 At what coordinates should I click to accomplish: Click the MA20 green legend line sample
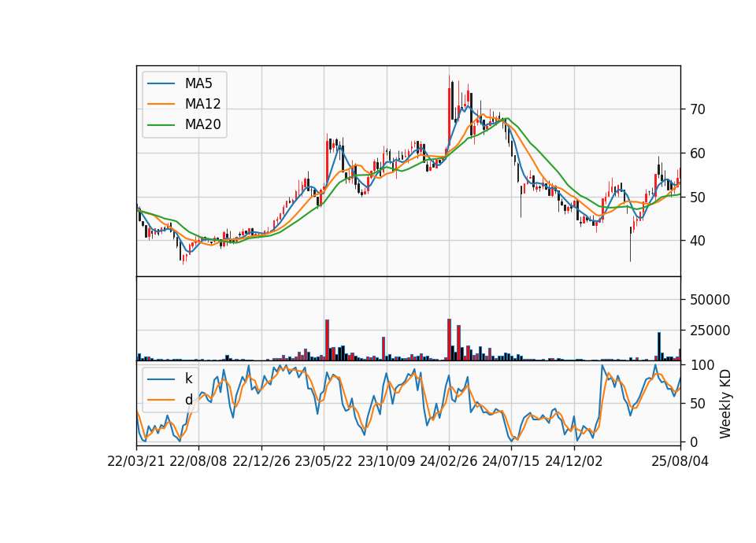tap(161, 124)
